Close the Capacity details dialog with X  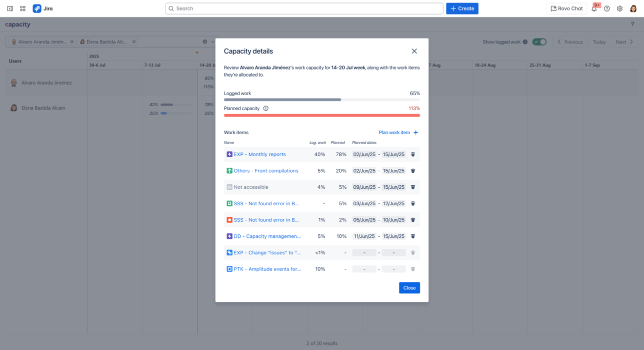pyautogui.click(x=414, y=51)
